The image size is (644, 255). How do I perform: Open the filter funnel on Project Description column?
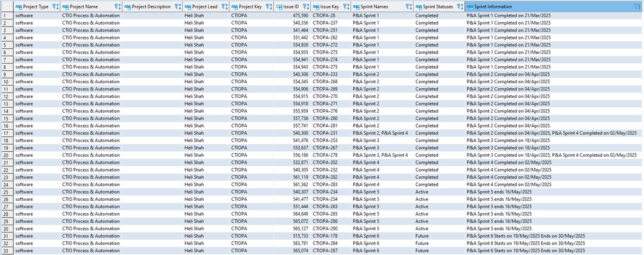[x=176, y=6]
